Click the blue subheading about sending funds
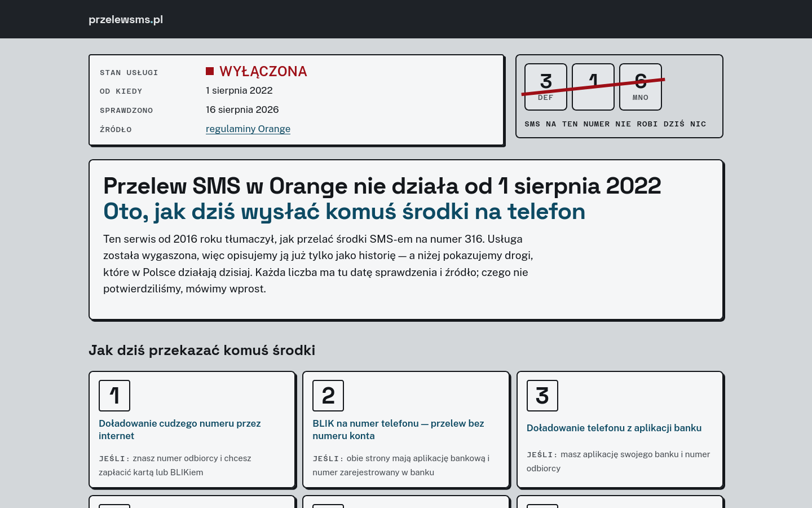This screenshot has width=812, height=508. (x=344, y=212)
